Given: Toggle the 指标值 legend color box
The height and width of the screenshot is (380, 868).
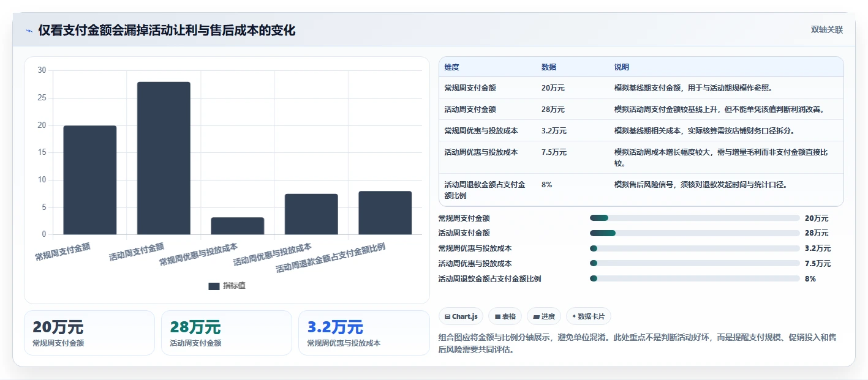Looking at the screenshot, I should (x=214, y=286).
